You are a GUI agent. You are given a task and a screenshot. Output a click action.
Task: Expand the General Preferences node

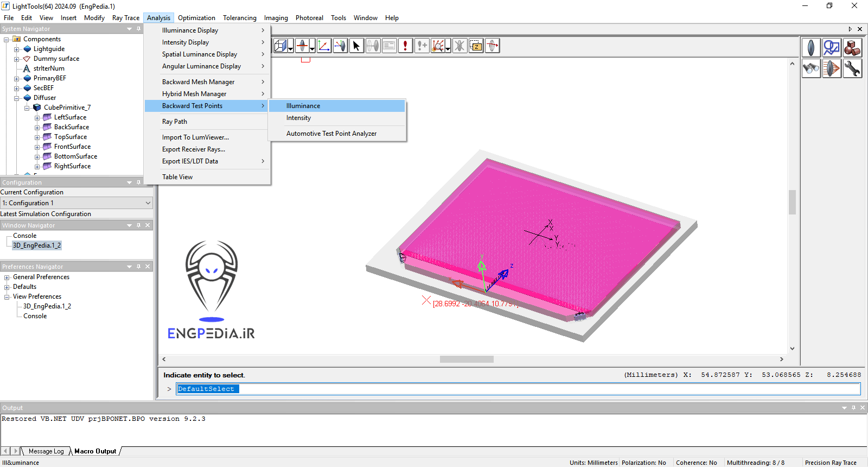pyautogui.click(x=7, y=277)
